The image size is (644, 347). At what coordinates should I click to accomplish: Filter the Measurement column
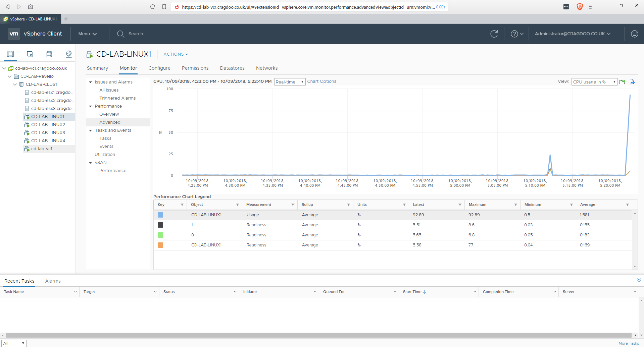[x=293, y=205]
